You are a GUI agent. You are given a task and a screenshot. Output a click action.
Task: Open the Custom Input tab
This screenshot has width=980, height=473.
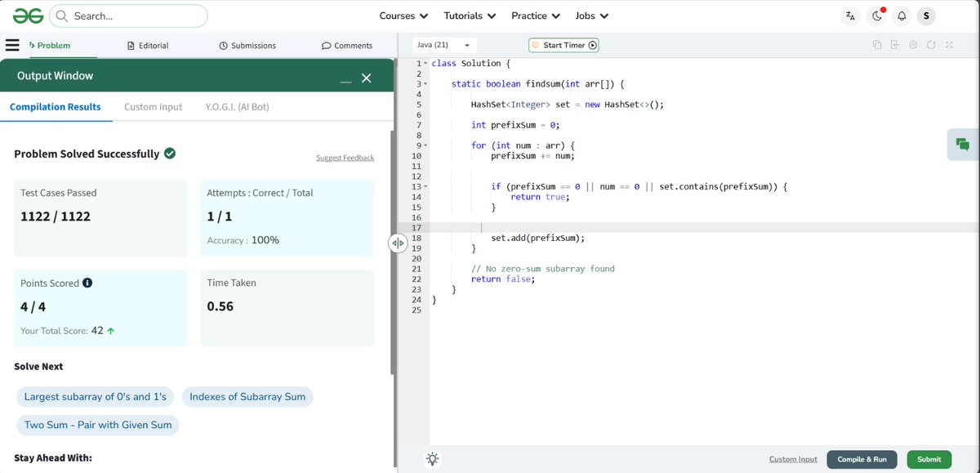coord(151,106)
